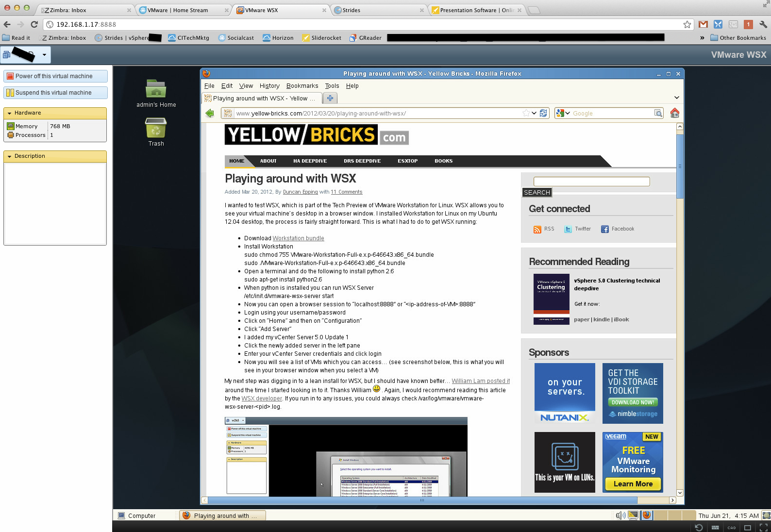
Task: Open ESXTOP in site navigation
Action: [407, 161]
